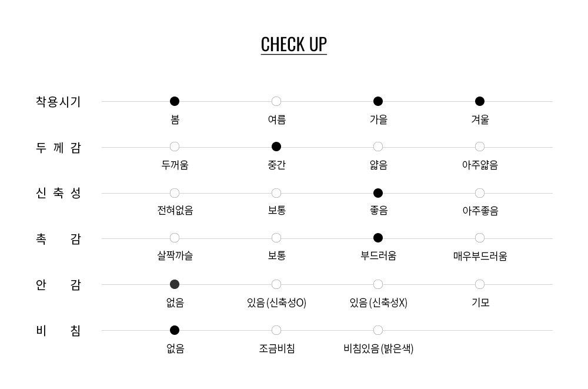
Task: Choose the 조금비침 see-through circle
Action: coord(276,330)
